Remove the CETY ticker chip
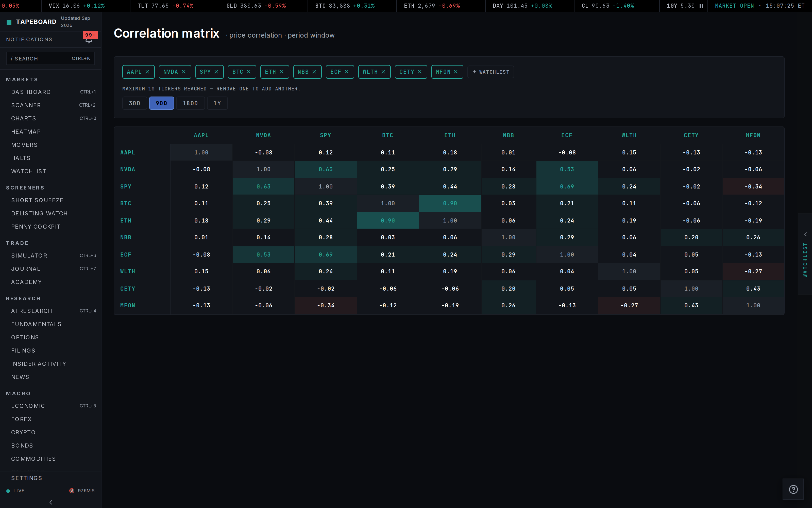This screenshot has height=508, width=812. 419,72
